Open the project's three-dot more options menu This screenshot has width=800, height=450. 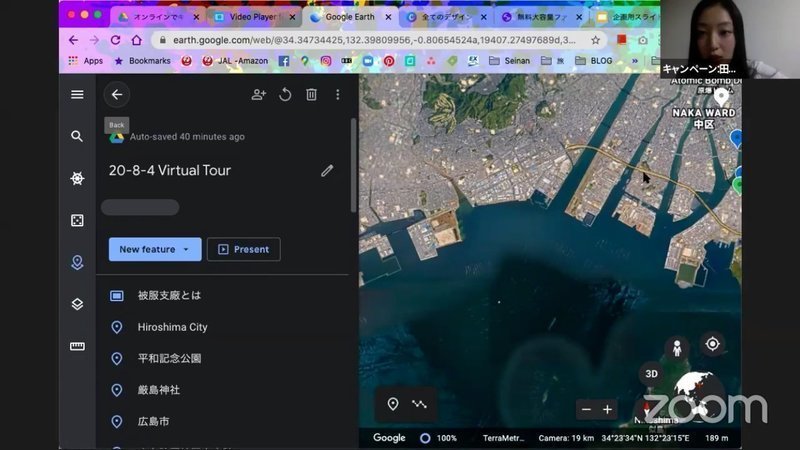coord(337,94)
